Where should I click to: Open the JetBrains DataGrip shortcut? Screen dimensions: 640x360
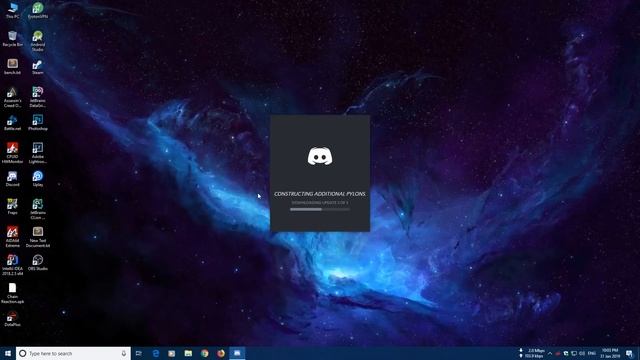pyautogui.click(x=38, y=97)
